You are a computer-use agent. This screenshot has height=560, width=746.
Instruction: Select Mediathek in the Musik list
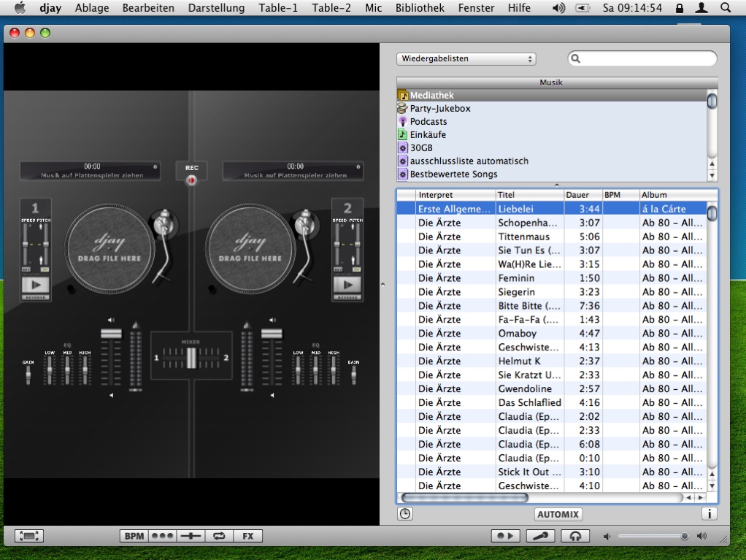coord(552,95)
